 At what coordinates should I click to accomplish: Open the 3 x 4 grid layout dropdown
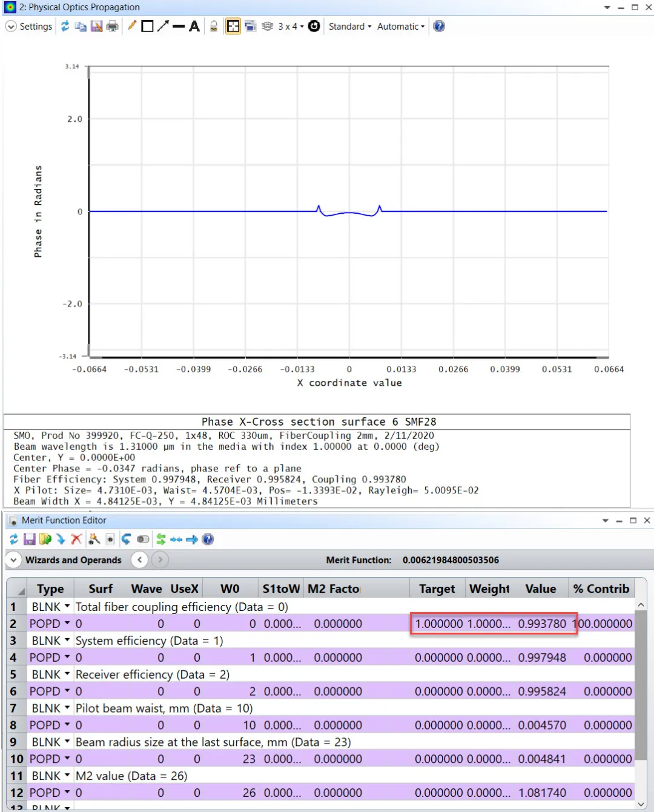pos(291,27)
